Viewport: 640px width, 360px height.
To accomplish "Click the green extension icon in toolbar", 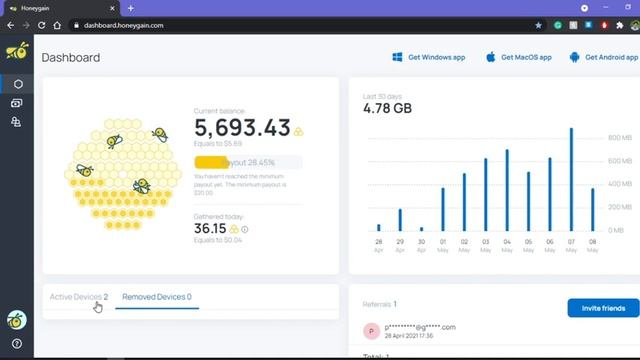I will pyautogui.click(x=558, y=25).
